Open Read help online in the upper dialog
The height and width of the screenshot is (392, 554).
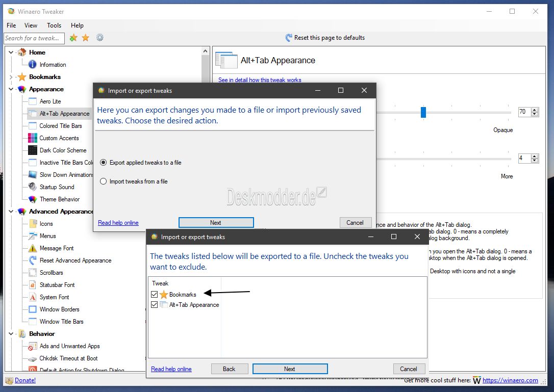(x=118, y=223)
